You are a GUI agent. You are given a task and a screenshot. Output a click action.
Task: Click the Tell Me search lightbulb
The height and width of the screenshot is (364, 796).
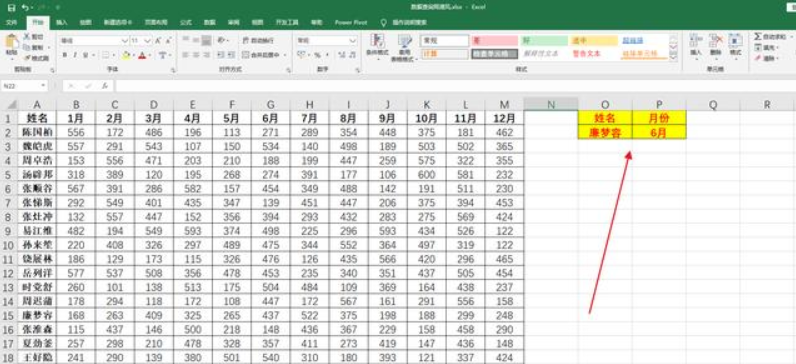383,22
